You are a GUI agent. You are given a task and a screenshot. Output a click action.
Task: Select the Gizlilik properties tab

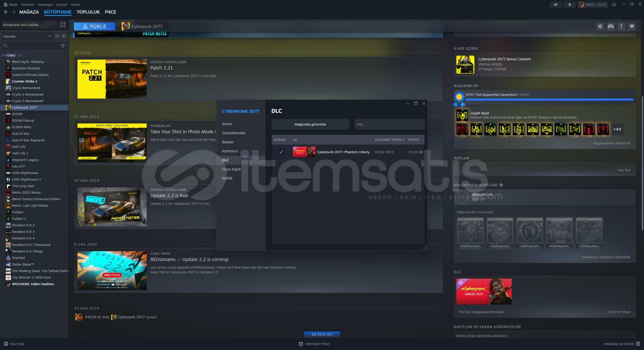(x=227, y=178)
